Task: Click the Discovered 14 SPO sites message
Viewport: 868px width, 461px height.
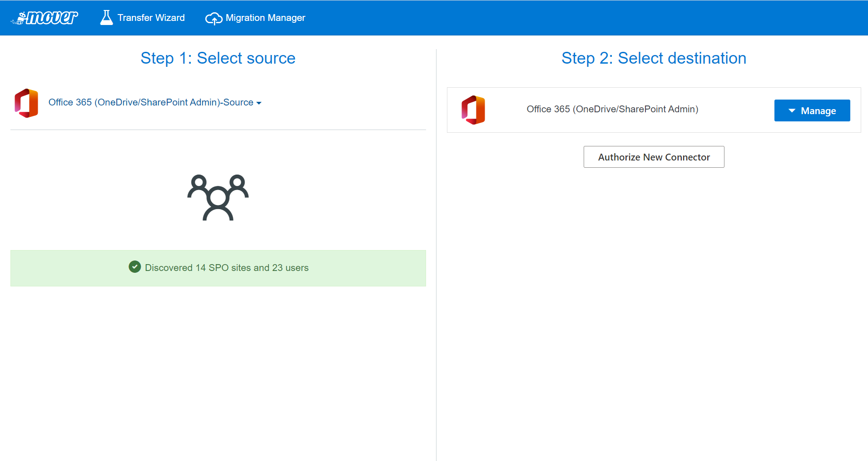Action: (x=227, y=268)
